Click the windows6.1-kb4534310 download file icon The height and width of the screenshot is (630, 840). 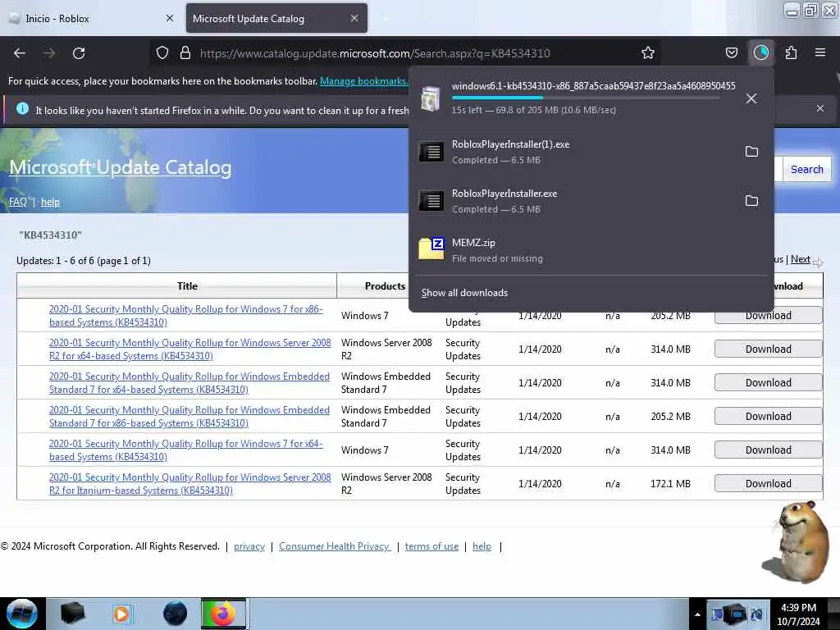point(430,98)
